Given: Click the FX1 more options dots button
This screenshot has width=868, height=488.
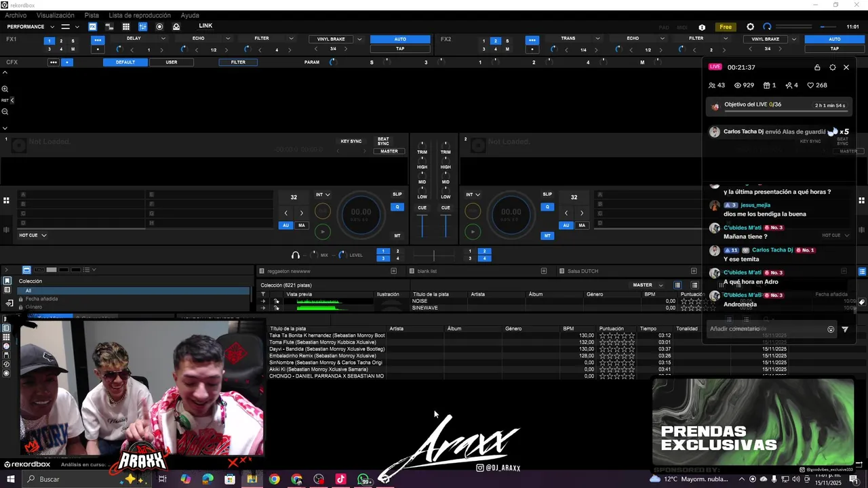Looking at the screenshot, I should point(98,40).
